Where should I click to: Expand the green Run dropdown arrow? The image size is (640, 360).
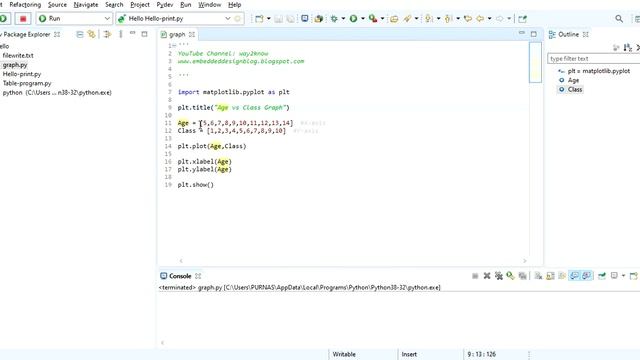click(x=362, y=18)
